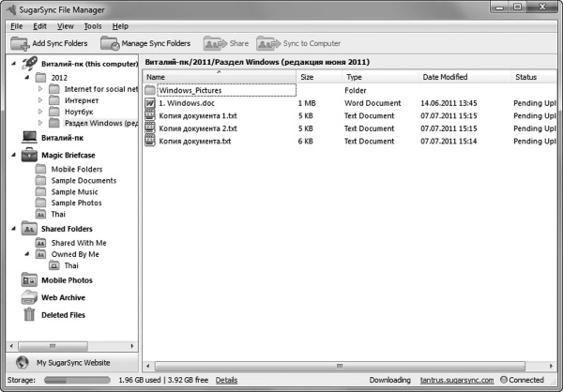Viewport: 563px width, 392px height.
Task: Expand the Раздел Windows tree node
Action: 40,123
